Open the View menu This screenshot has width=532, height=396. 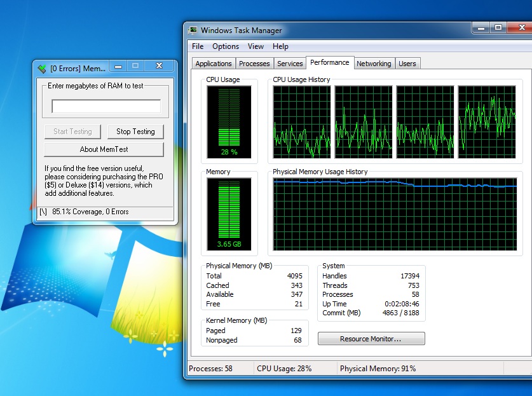pyautogui.click(x=256, y=46)
